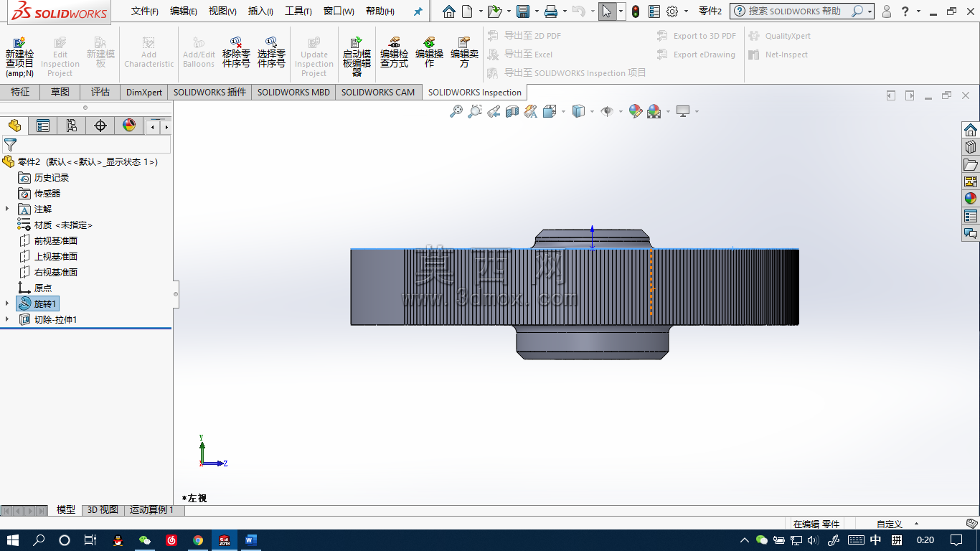Open the Appearances task pane on the right
The width and height of the screenshot is (980, 551).
pyautogui.click(x=971, y=199)
